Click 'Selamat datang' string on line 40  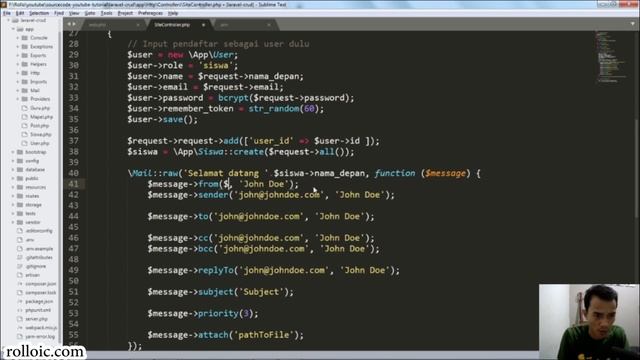click(x=228, y=173)
